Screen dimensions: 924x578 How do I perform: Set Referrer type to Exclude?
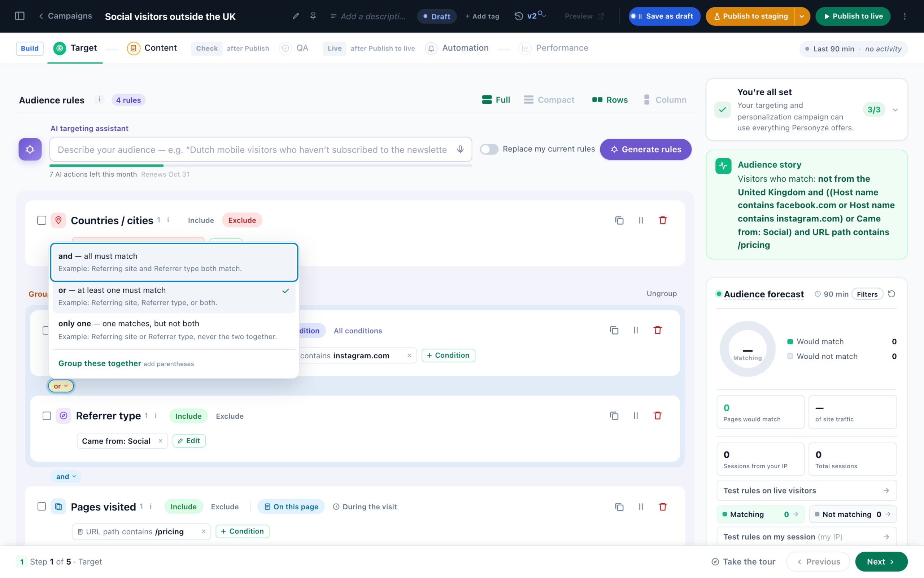[x=230, y=416]
